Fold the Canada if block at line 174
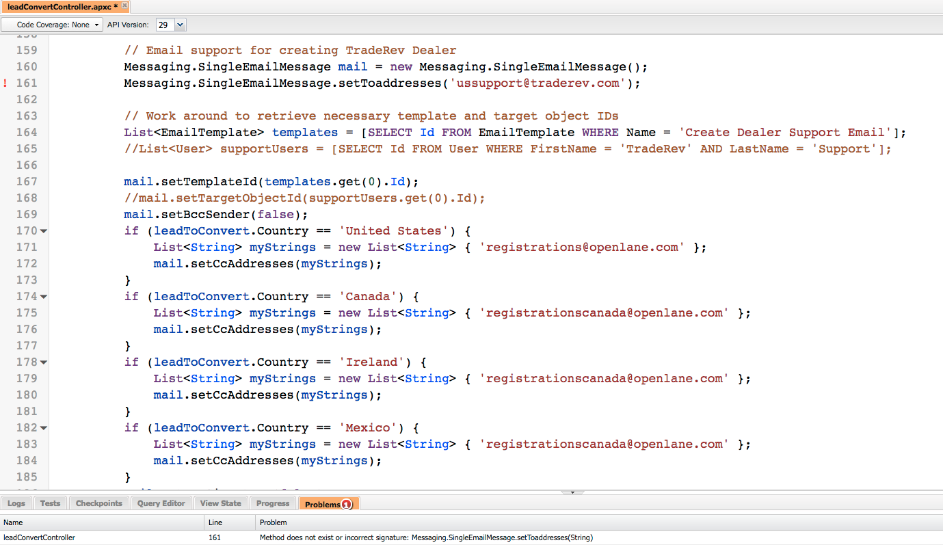 44,297
